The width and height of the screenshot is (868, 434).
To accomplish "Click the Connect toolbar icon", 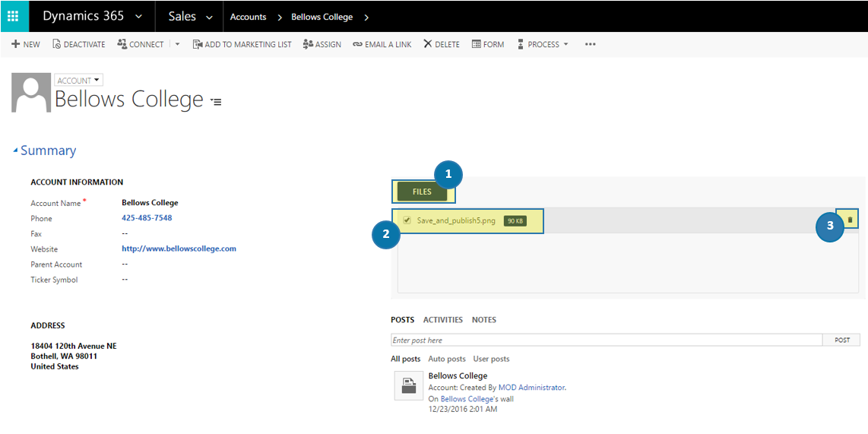I will [122, 45].
